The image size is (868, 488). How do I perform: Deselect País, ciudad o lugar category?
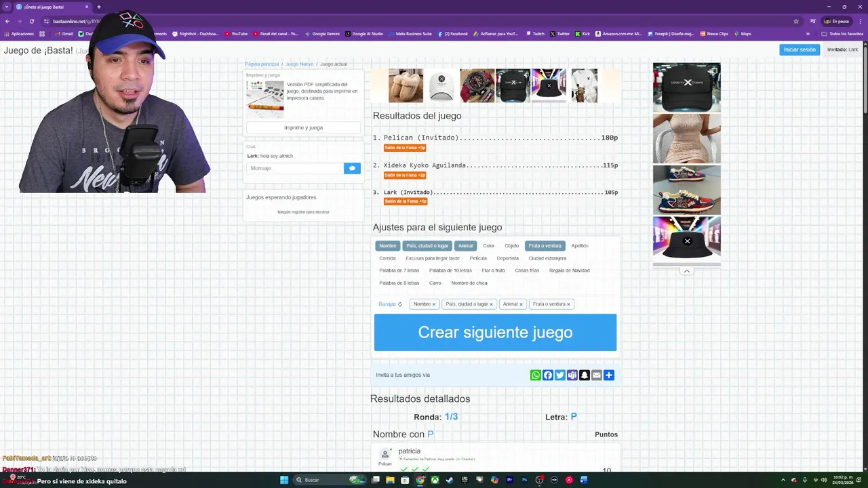pos(427,246)
